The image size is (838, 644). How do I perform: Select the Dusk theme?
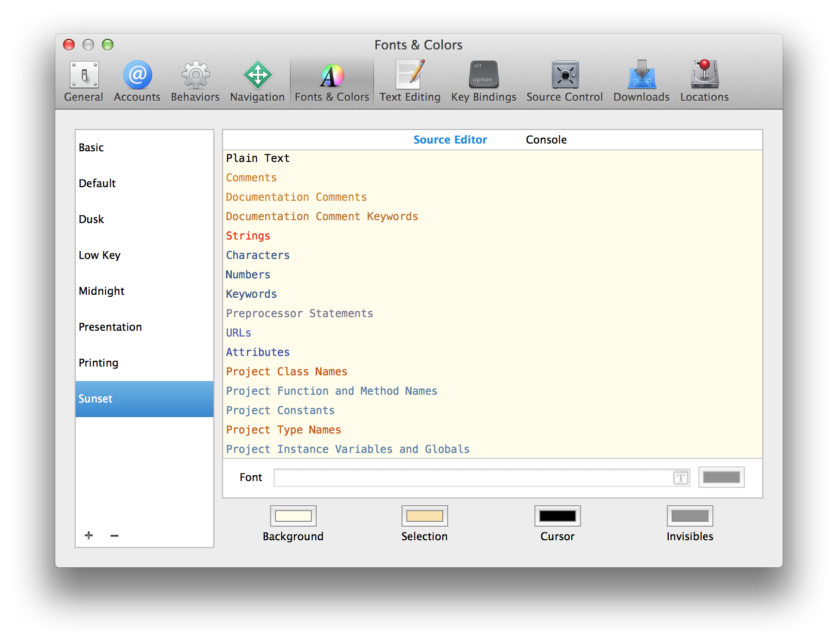pyautogui.click(x=145, y=219)
